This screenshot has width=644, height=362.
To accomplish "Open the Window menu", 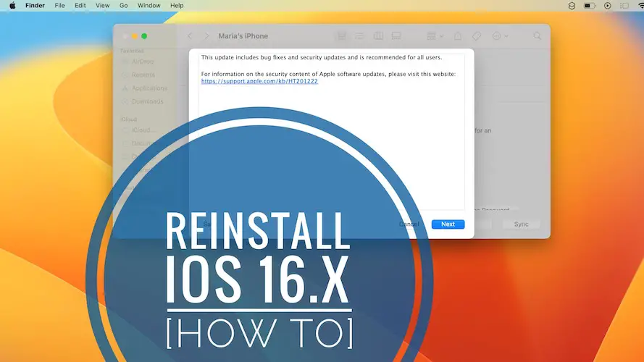I will [x=149, y=6].
